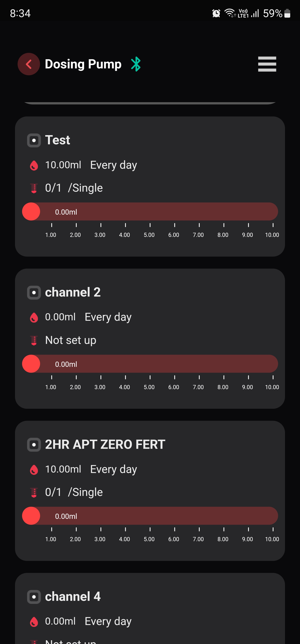Tap the 2HR APT ZERO FERT pump icon
Screen dimensions: 300x644
[34, 444]
